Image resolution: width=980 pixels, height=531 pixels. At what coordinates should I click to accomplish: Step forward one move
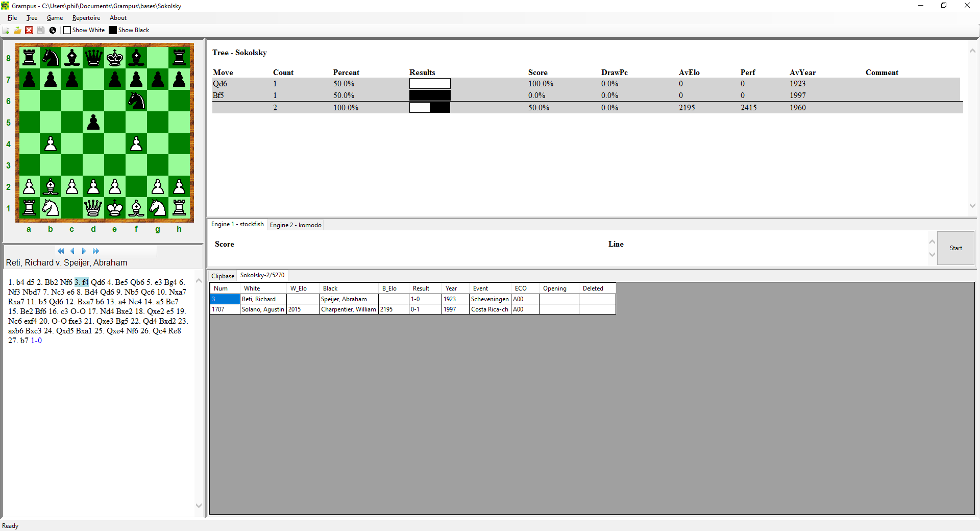coord(84,251)
